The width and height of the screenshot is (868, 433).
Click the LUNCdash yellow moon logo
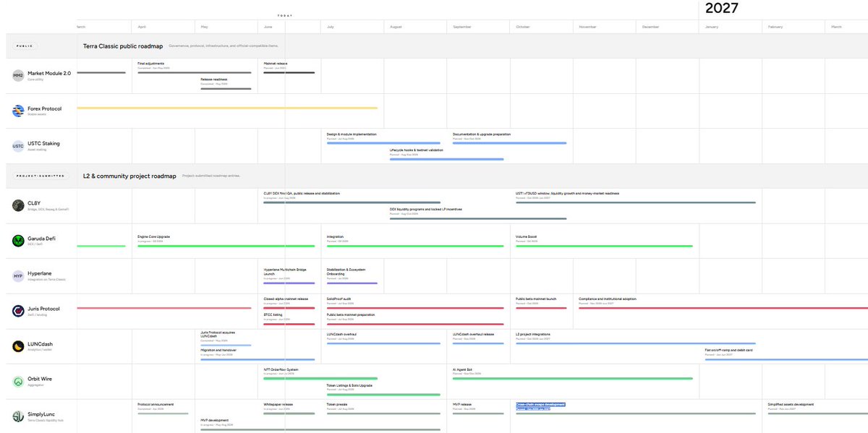[18, 346]
